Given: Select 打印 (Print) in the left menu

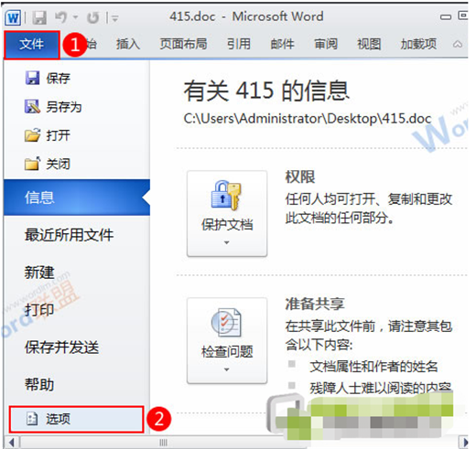Looking at the screenshot, I should pos(39,310).
